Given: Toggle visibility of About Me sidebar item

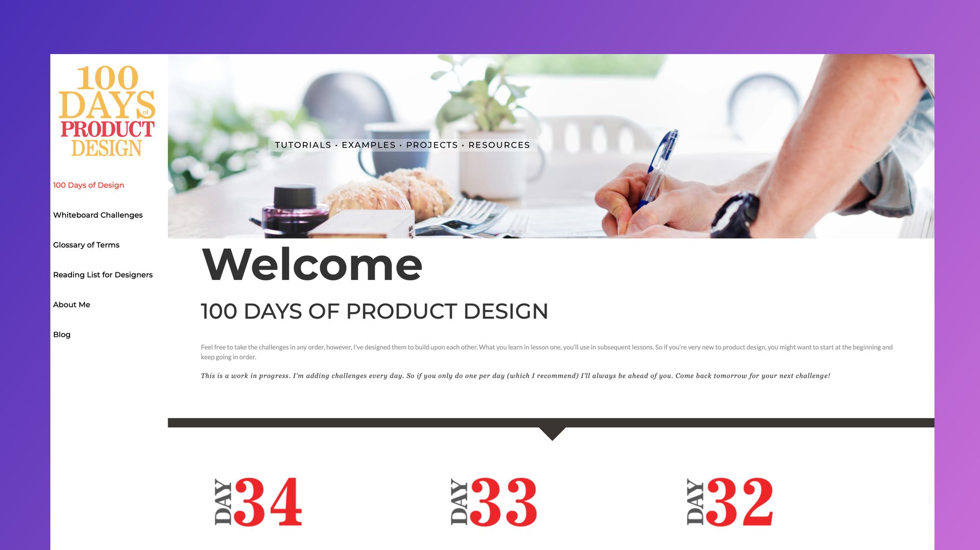Looking at the screenshot, I should pyautogui.click(x=72, y=304).
